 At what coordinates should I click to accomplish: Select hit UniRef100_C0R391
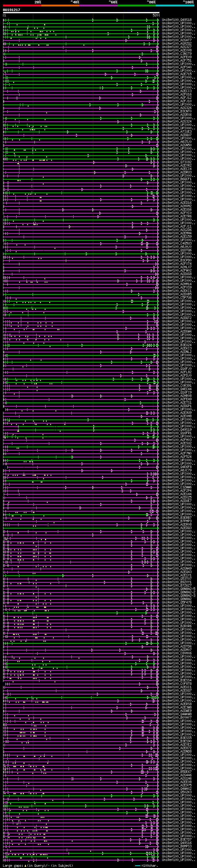click(x=177, y=386)
